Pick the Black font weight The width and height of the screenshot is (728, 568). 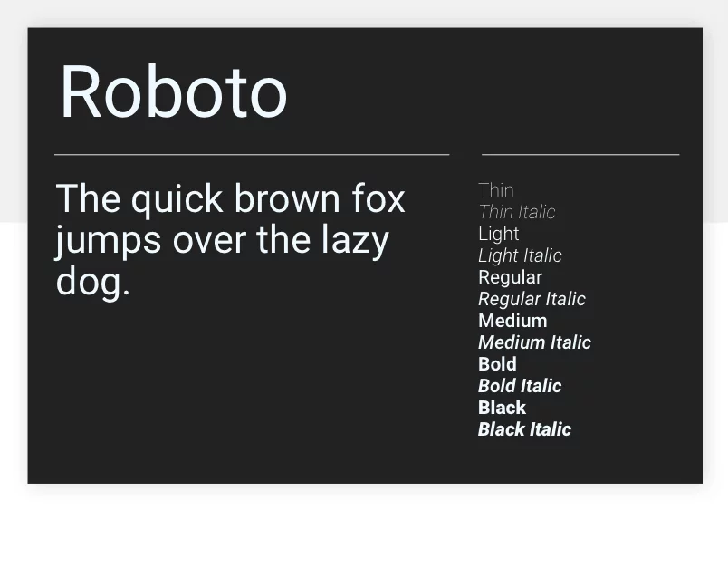click(502, 408)
